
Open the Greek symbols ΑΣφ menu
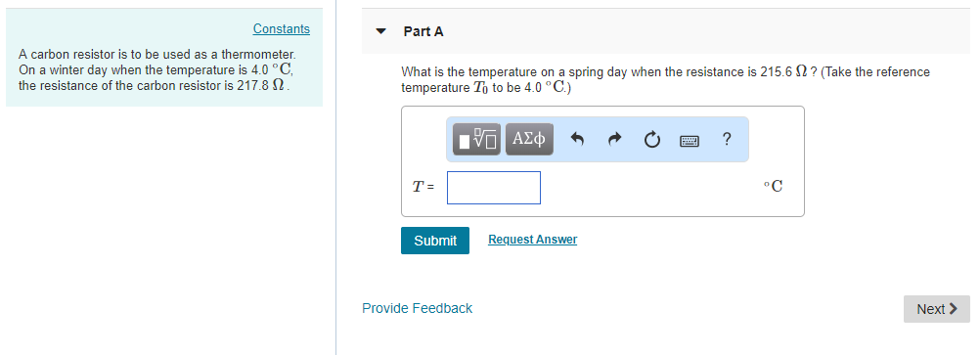coord(529,140)
